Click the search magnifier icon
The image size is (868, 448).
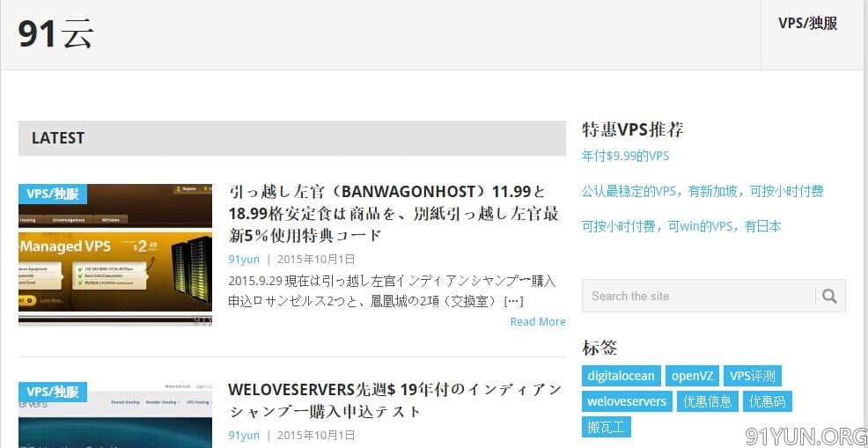pos(829,296)
